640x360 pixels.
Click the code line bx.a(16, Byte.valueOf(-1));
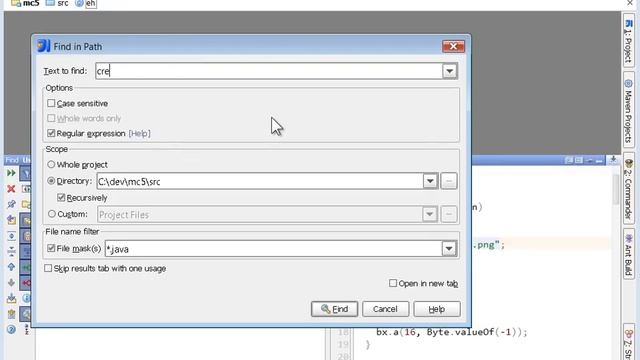click(452, 332)
